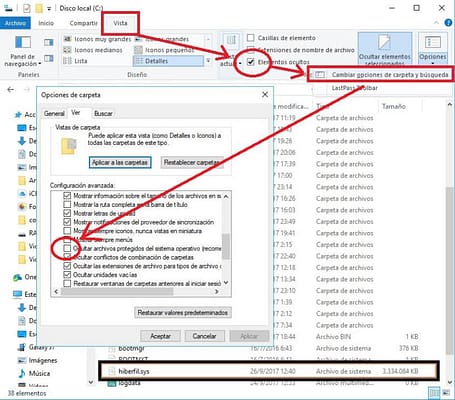Click right arrow of horizontal scrollbar in dialog
Screen dimensions: 455x400
[217, 292]
